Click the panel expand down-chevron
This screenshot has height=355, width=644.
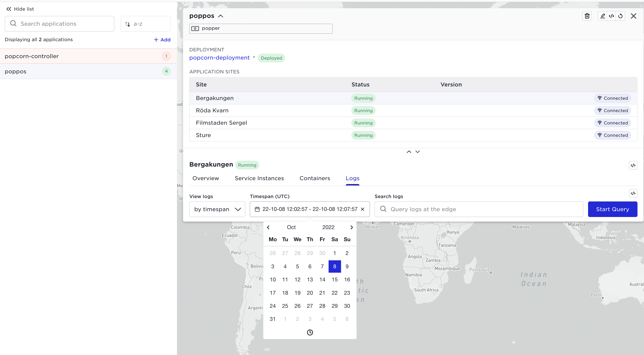coord(417,152)
